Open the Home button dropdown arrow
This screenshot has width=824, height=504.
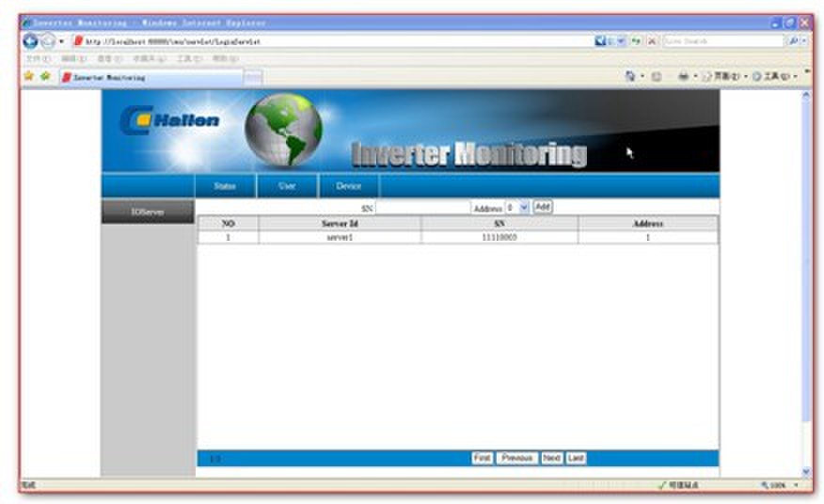pos(642,77)
